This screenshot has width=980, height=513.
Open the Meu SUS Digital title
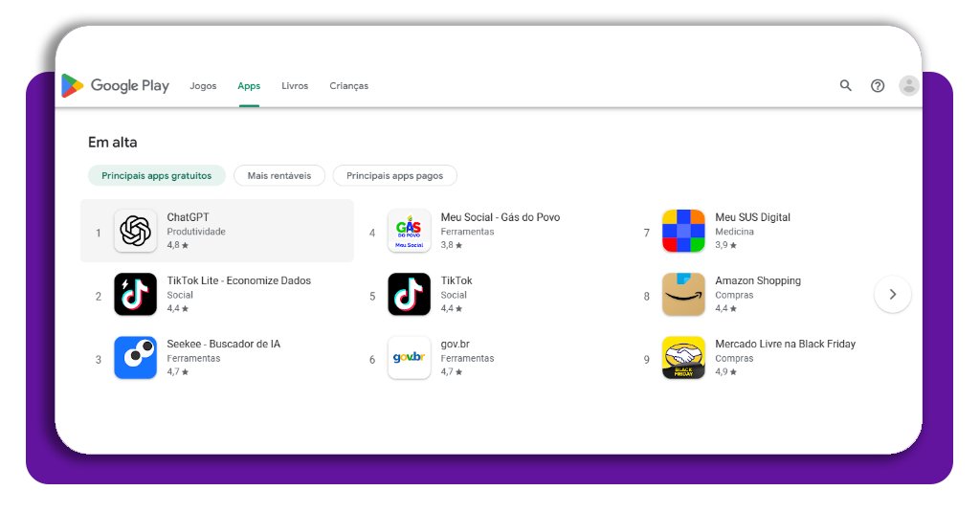click(x=752, y=217)
